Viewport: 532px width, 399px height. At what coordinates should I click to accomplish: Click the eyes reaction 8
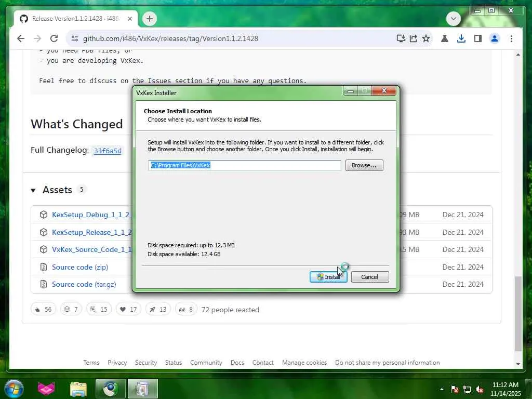point(186,310)
